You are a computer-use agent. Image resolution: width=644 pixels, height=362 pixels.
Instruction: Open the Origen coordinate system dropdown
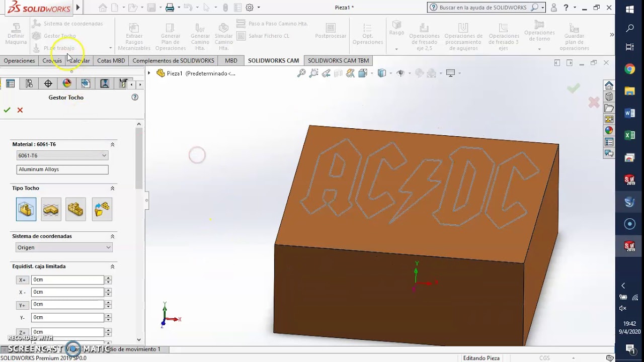point(64,247)
